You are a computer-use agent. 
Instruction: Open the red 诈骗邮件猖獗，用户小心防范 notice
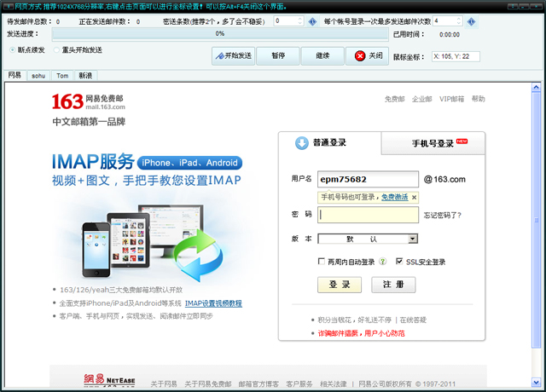point(361,333)
